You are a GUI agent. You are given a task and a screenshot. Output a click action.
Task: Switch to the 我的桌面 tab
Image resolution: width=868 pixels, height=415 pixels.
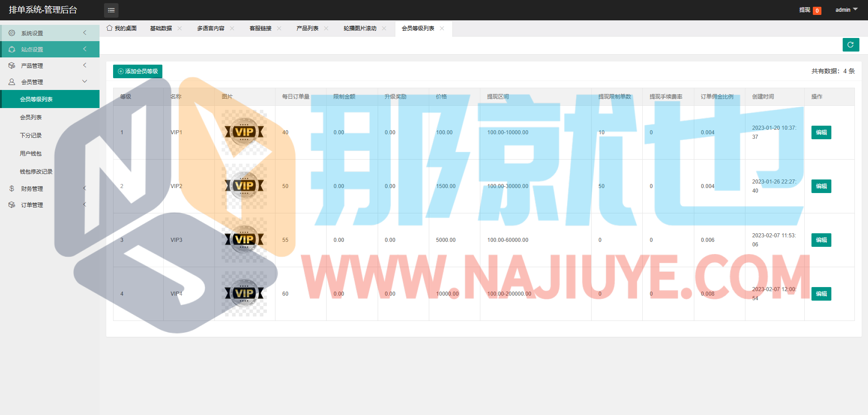click(122, 28)
